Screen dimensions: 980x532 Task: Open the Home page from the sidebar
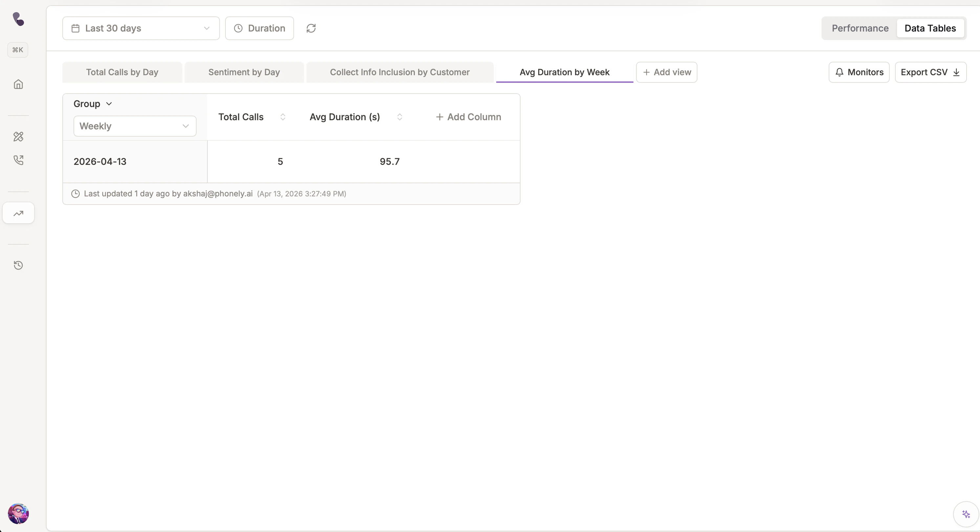pos(18,84)
